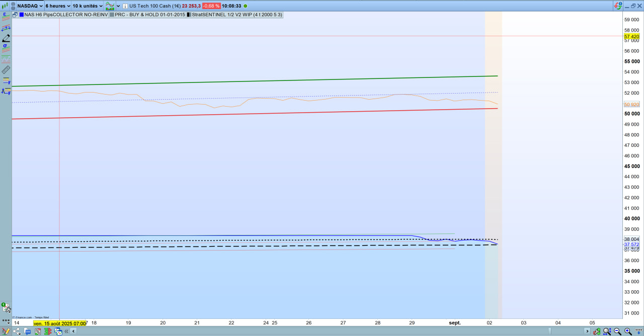Click the grey swatch of PRC - BUY & HOLD
This screenshot has height=336, width=644.
click(x=112, y=15)
